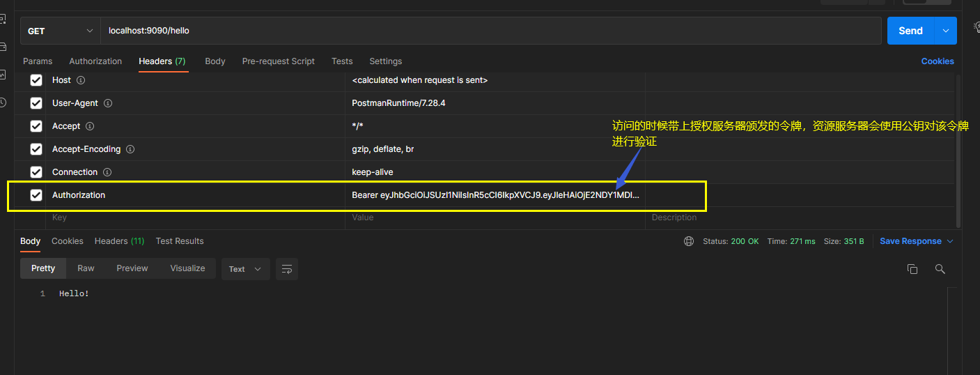The width and height of the screenshot is (980, 375).
Task: Click the blue Send button
Action: pos(911,31)
